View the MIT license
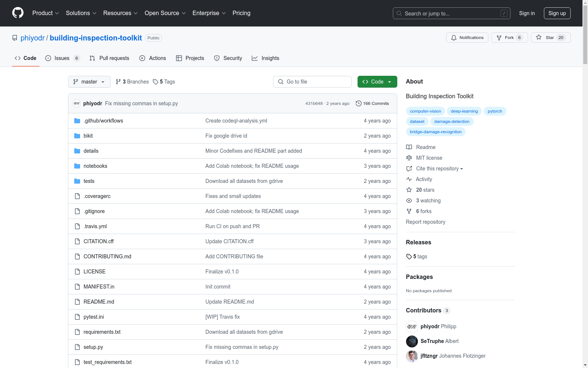Image resolution: width=588 pixels, height=368 pixels. 424,158
